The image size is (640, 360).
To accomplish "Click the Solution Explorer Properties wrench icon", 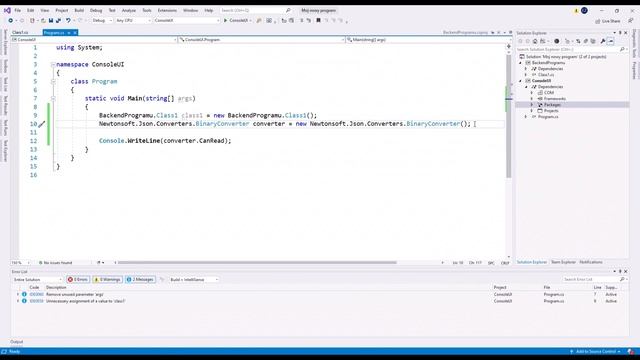I will (603, 41).
